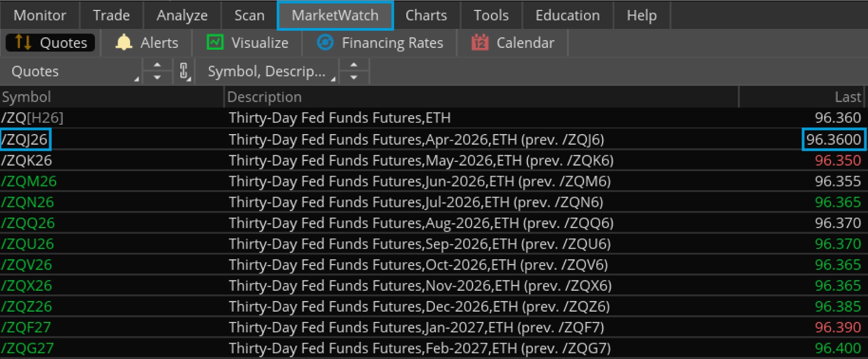Screen dimensions: 868x359
Task: Select the /ZQX26 symbol
Action: click(26, 286)
